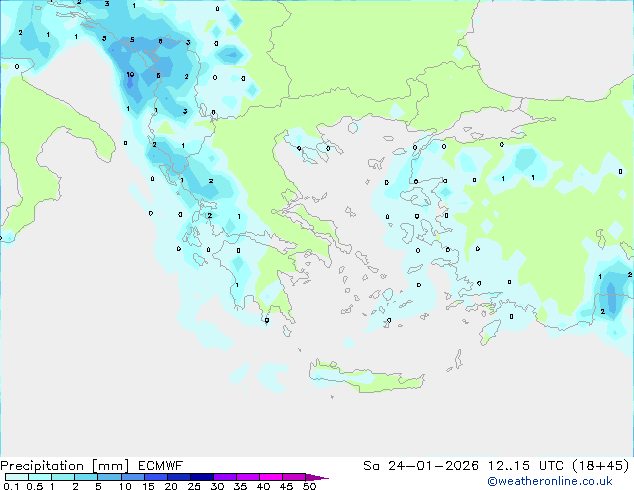This screenshot has height=490, width=634.
Task: Click the 'ECMWF' model label
Action: click(161, 466)
